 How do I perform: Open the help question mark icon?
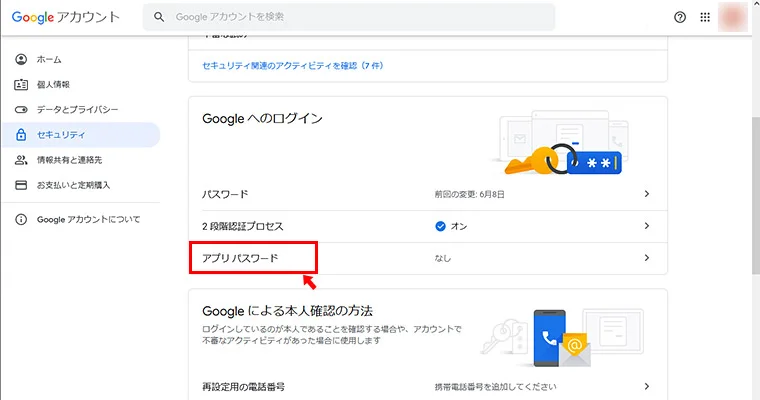(680, 17)
